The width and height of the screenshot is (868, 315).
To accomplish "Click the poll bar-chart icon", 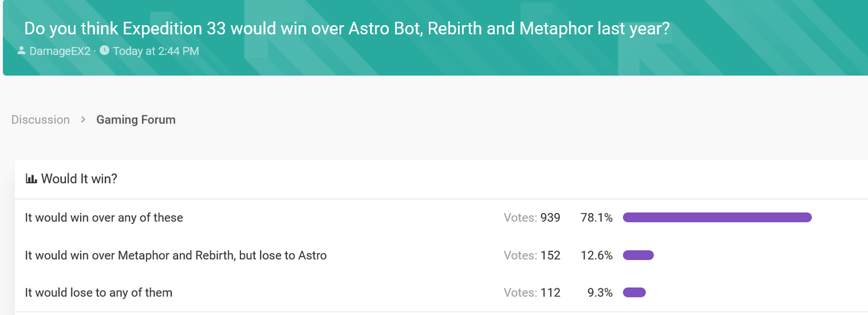I will coord(31,179).
